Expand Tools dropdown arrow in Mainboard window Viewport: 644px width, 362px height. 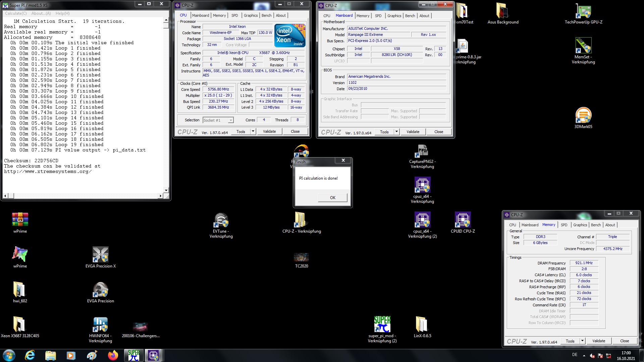(397, 132)
